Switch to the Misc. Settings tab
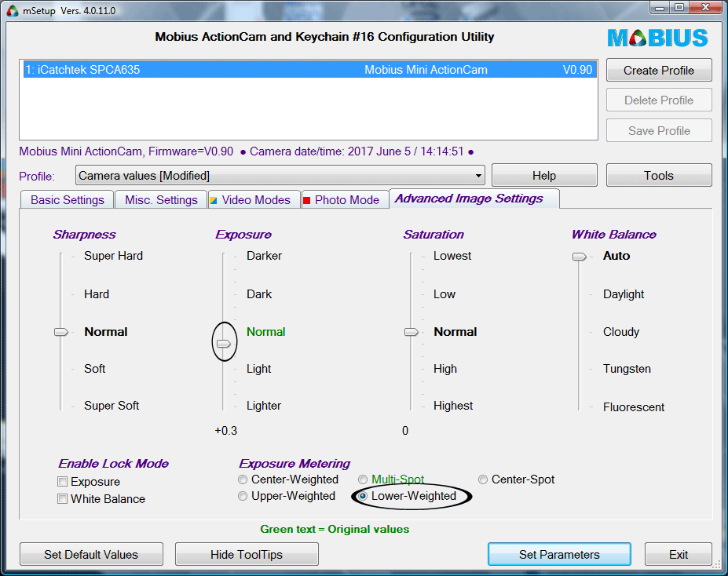This screenshot has width=728, height=576. [x=161, y=200]
